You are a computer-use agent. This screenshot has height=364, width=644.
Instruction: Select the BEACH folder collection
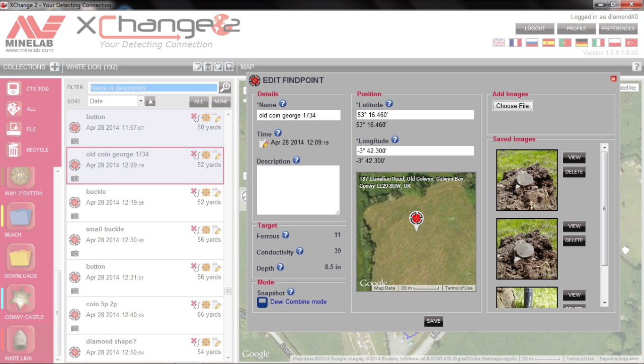[x=21, y=216]
